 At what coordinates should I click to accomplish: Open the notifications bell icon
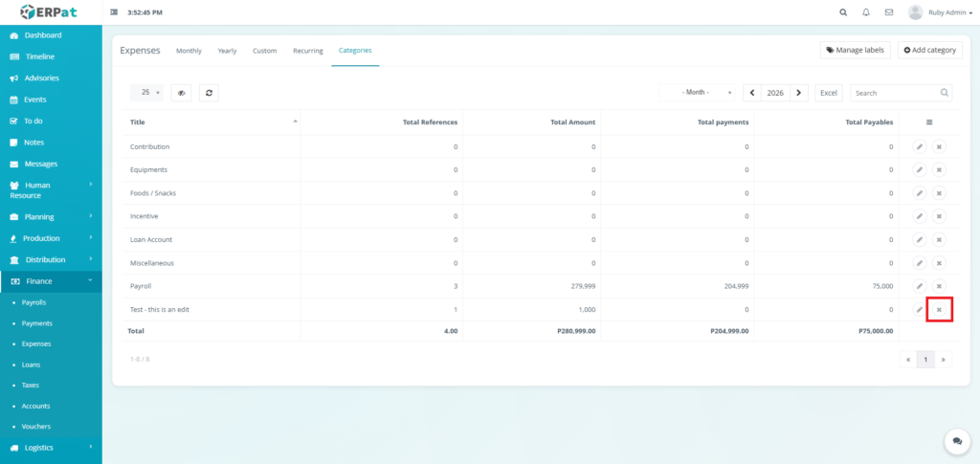(866, 12)
